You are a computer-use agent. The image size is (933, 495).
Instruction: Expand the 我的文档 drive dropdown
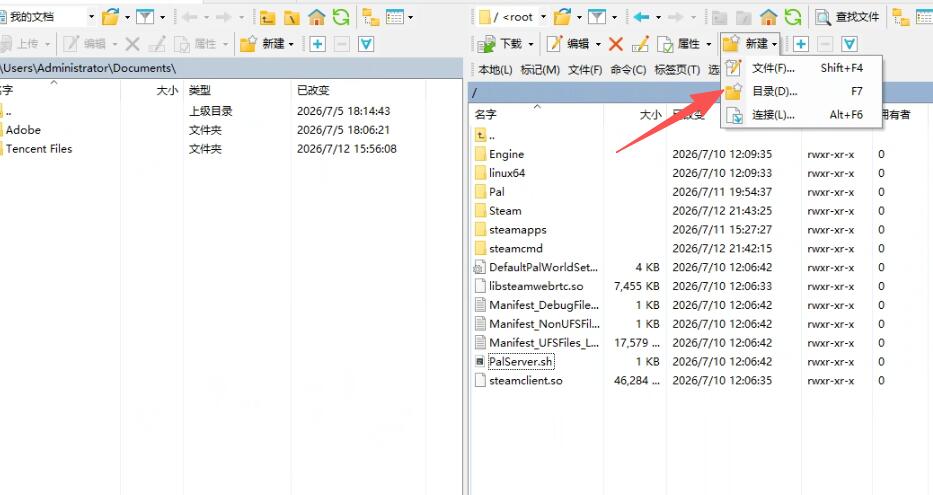coord(92,17)
